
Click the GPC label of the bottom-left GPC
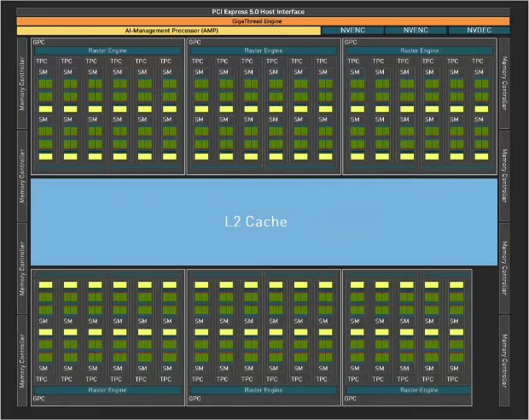[38, 399]
